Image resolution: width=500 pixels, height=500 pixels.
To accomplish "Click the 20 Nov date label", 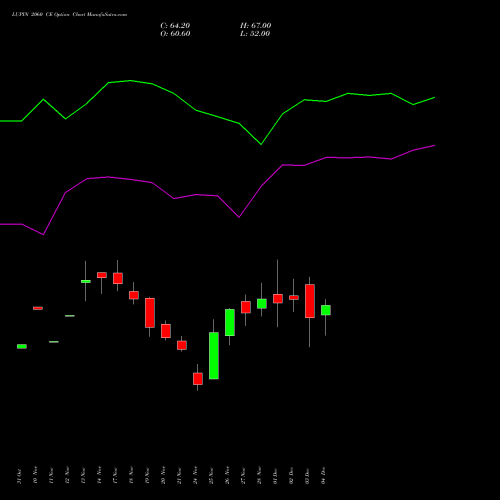I will pyautogui.click(x=163, y=475).
